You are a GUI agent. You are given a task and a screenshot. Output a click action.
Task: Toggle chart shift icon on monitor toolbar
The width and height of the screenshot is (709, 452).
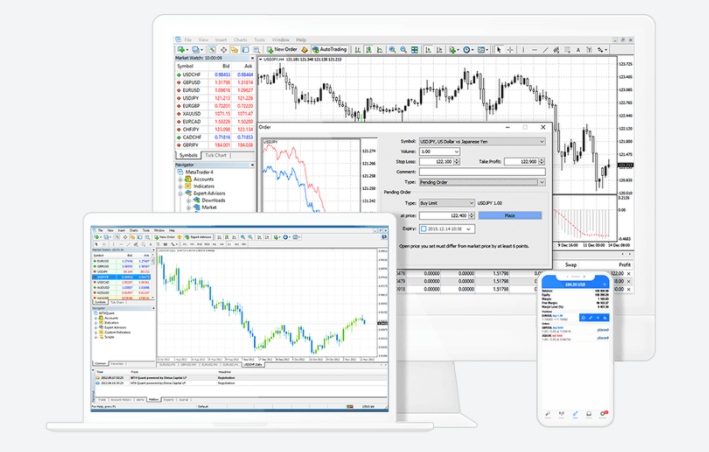point(440,50)
